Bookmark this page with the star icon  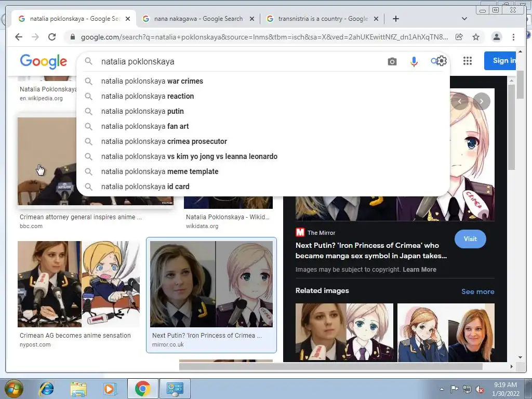(x=476, y=37)
